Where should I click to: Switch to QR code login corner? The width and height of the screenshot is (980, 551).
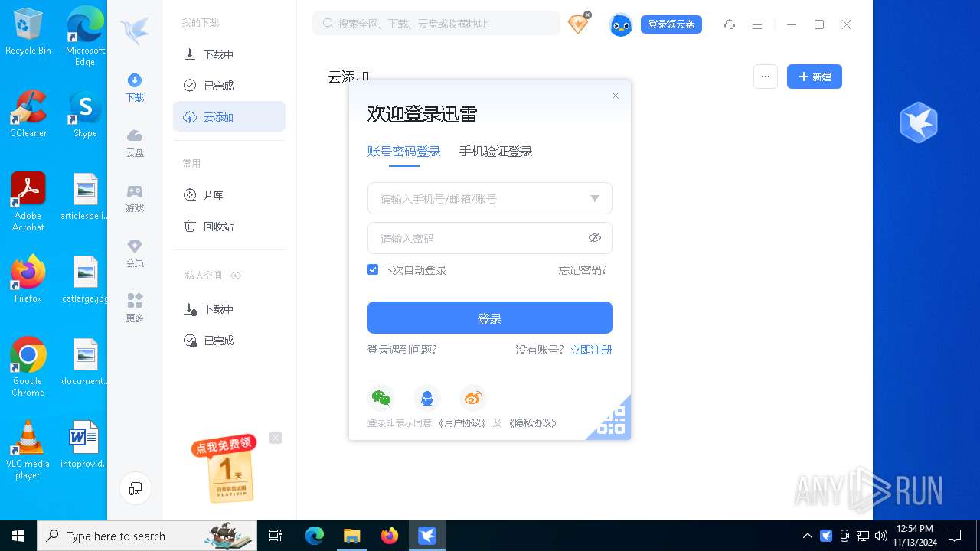coord(612,421)
